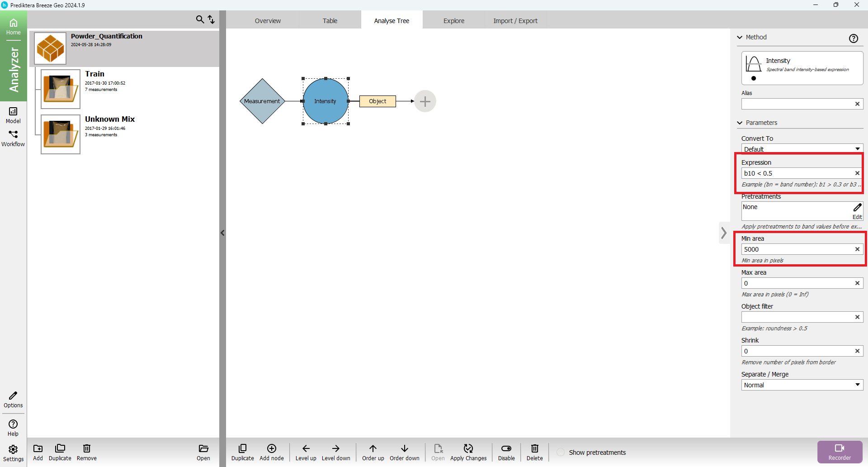Click the search magnifier icon
This screenshot has width=868, height=467.
click(x=199, y=19)
